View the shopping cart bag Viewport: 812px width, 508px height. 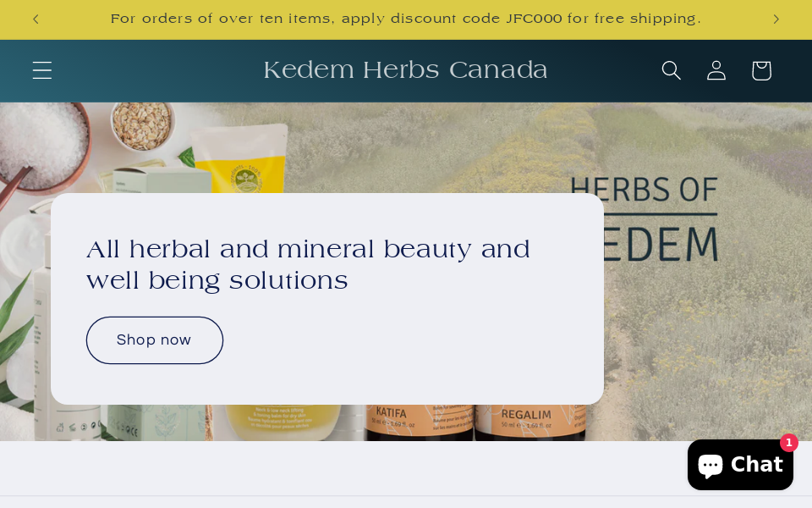pos(760,70)
